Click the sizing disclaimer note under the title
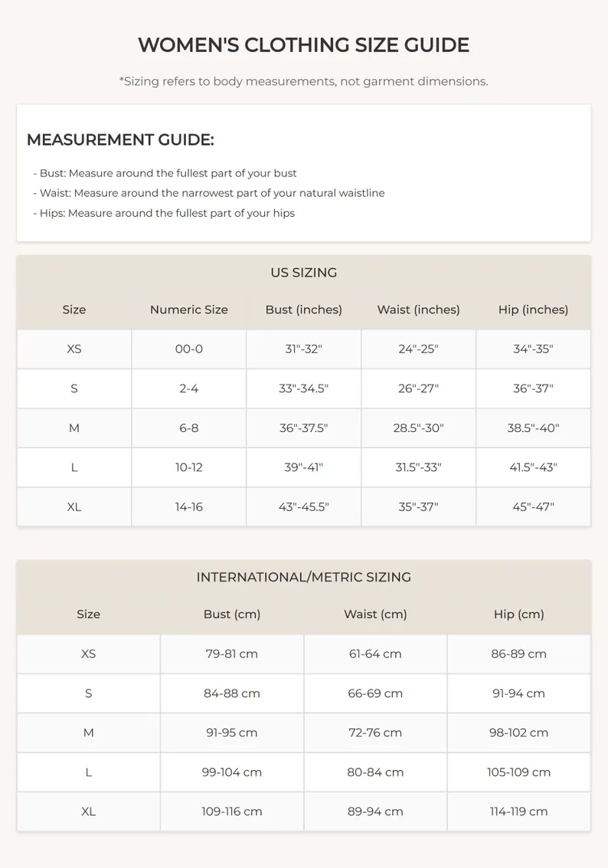608x868 pixels. [x=303, y=81]
